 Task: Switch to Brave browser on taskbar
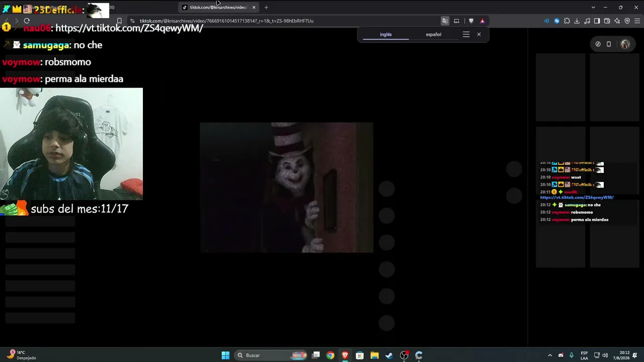pyautogui.click(x=345, y=355)
